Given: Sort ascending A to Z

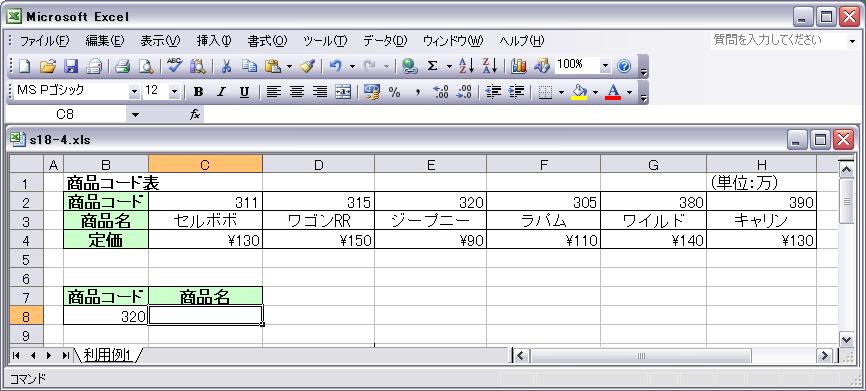Looking at the screenshot, I should [x=466, y=67].
